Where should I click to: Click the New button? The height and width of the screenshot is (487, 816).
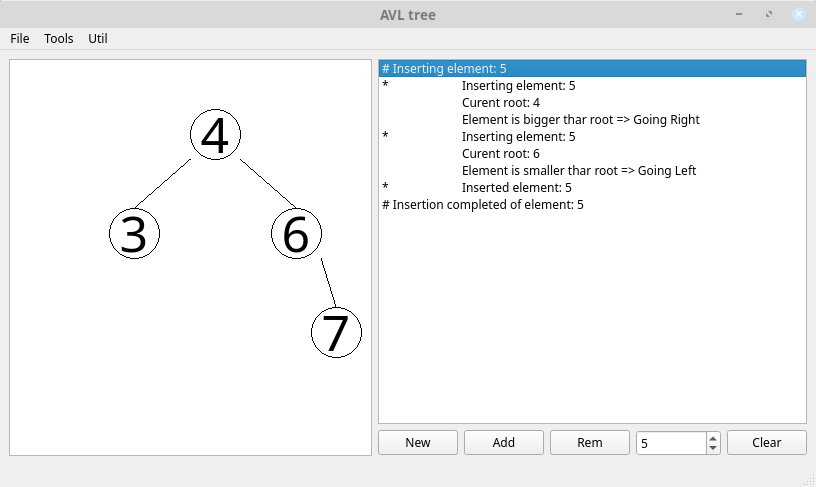[418, 442]
